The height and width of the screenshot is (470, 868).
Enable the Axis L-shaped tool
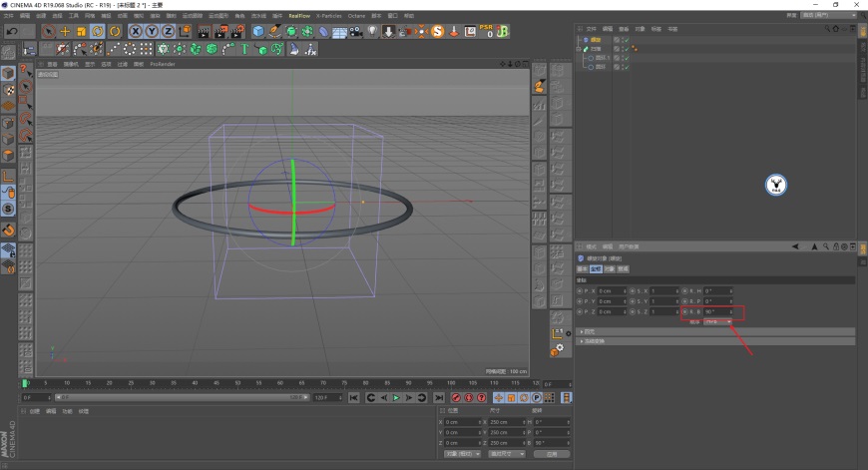pyautogui.click(x=8, y=177)
